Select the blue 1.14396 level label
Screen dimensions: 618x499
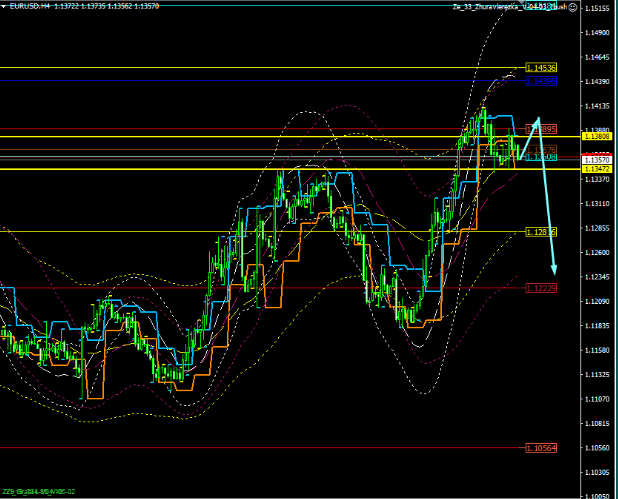(540, 80)
